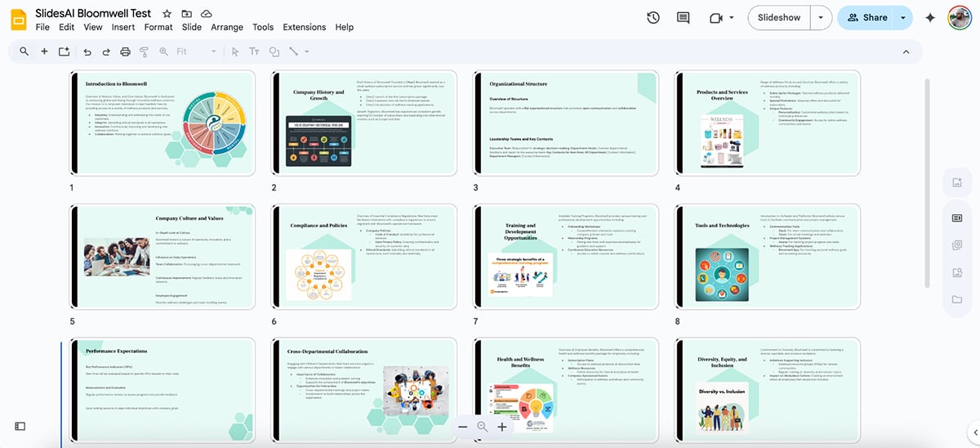Open the Meet call options dropdown arrow
Image resolution: width=980 pixels, height=448 pixels.
coord(732,17)
